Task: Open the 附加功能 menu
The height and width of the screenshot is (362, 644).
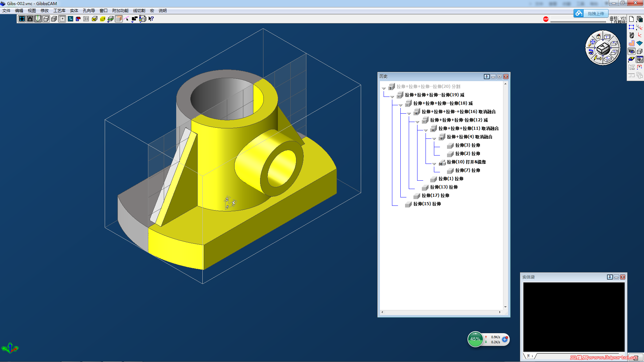Action: [120, 11]
